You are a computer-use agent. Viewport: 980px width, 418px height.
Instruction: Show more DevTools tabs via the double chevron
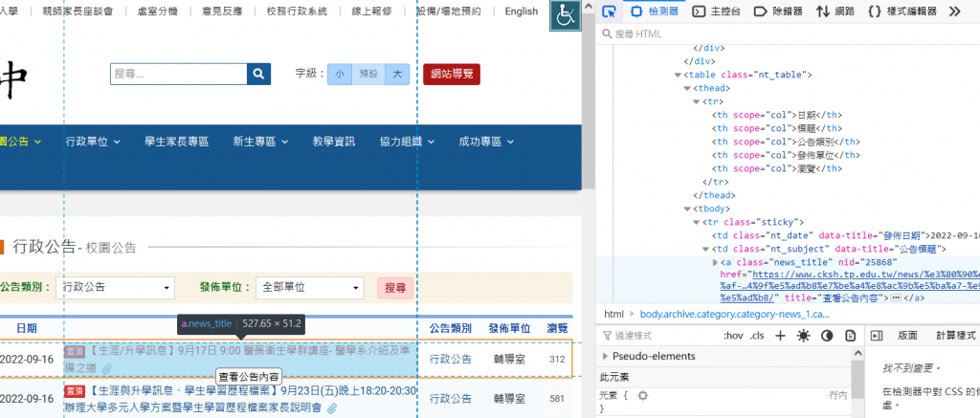pyautogui.click(x=954, y=11)
